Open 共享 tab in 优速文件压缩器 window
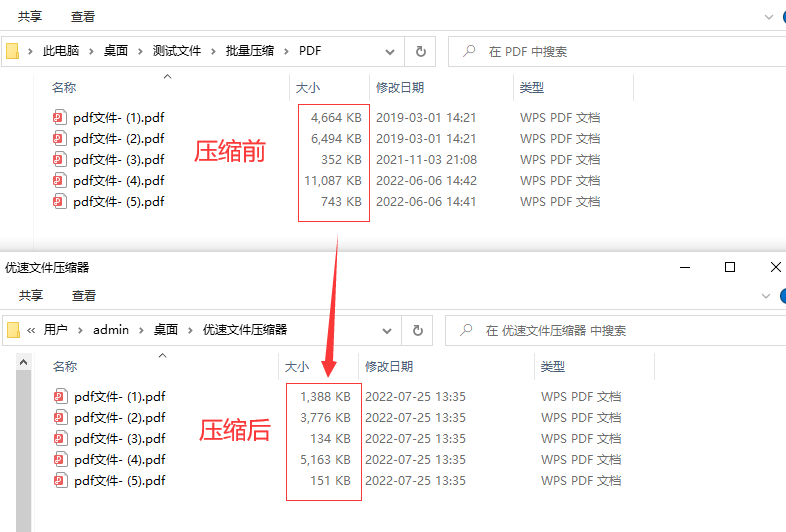 (31, 295)
